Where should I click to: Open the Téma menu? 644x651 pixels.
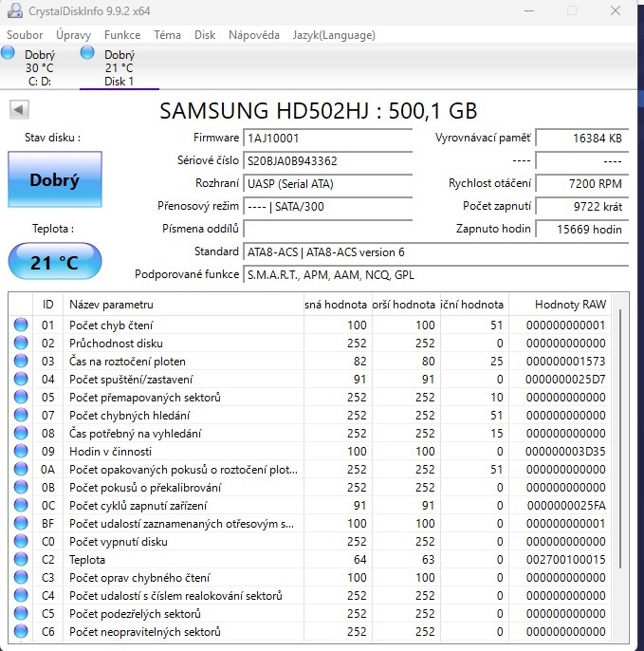[167, 35]
